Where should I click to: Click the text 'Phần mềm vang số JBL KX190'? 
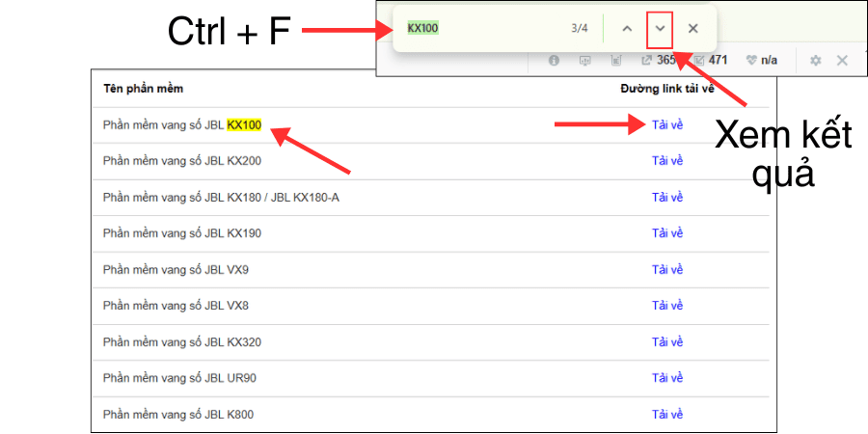182,233
